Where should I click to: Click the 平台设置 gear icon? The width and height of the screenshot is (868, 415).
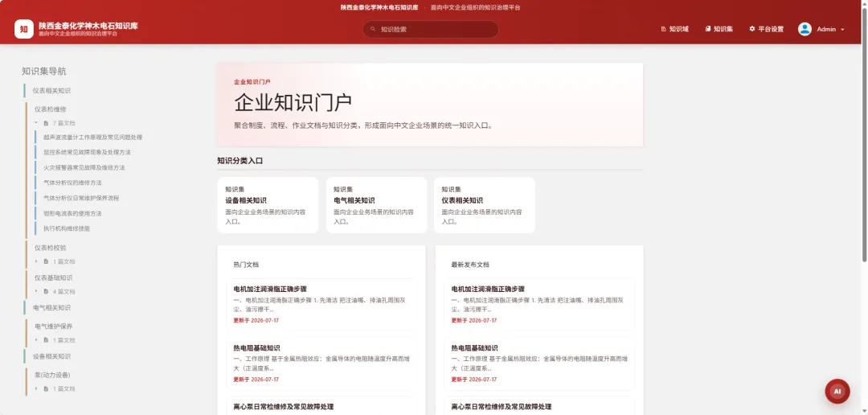pos(751,29)
